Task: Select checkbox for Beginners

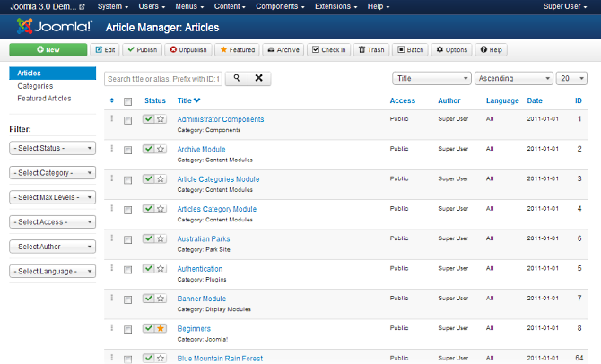Action: pyautogui.click(x=127, y=330)
